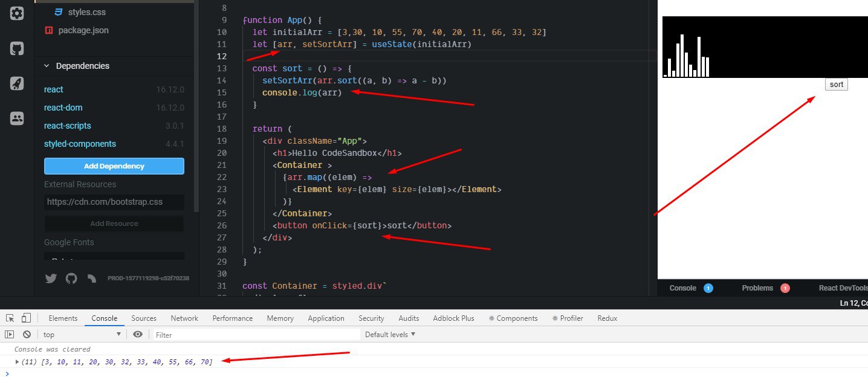This screenshot has height=383, width=868.
Task: Click the react-scripts version 3.0.1
Action: click(175, 126)
